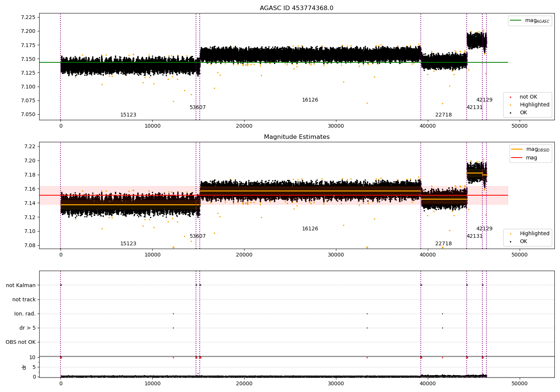Click OBSID label 53607 in the top plot

tap(197, 108)
